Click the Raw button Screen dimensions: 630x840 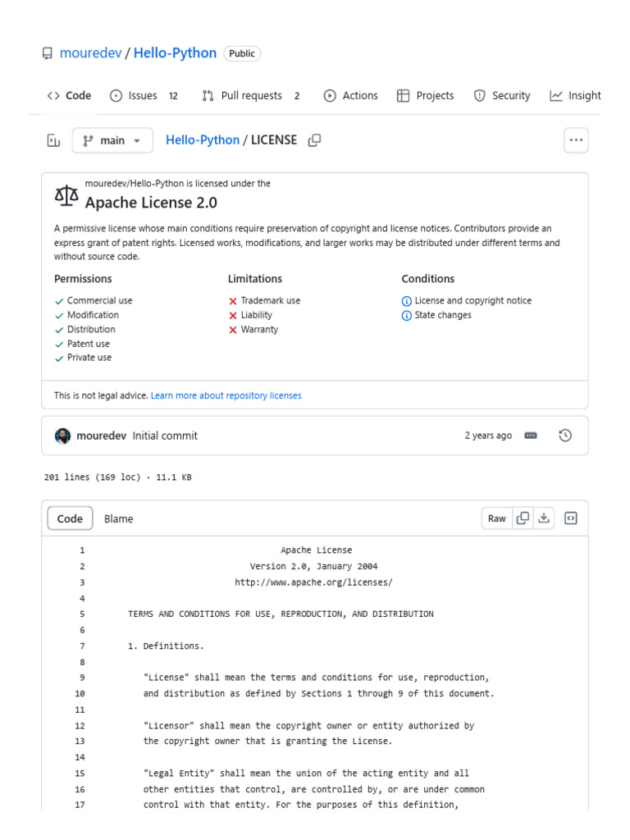[497, 518]
